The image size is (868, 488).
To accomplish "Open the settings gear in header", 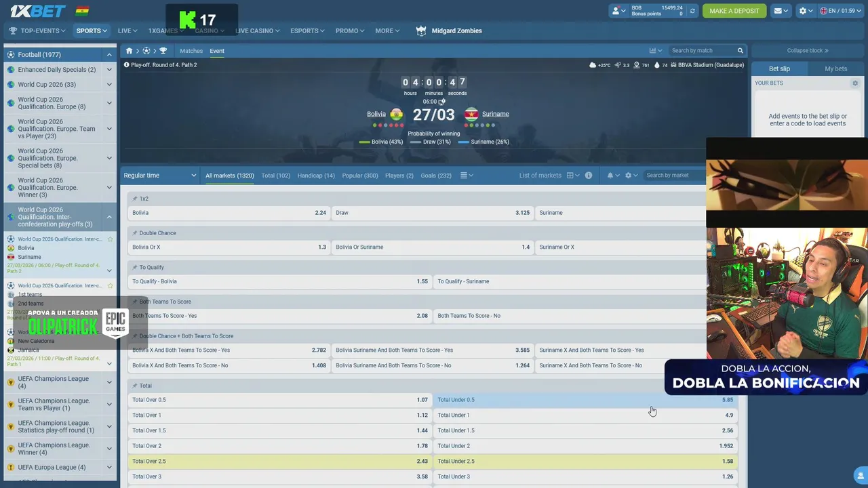I will [803, 11].
